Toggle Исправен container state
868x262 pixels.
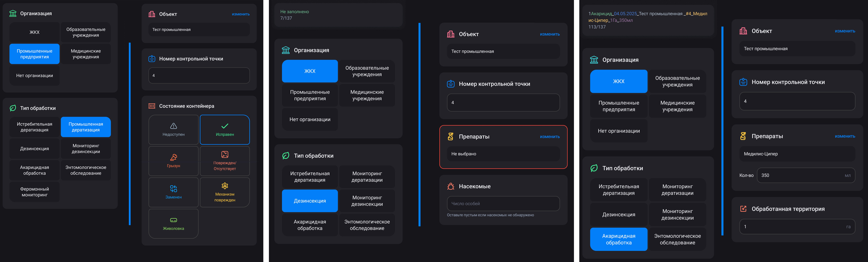224,130
